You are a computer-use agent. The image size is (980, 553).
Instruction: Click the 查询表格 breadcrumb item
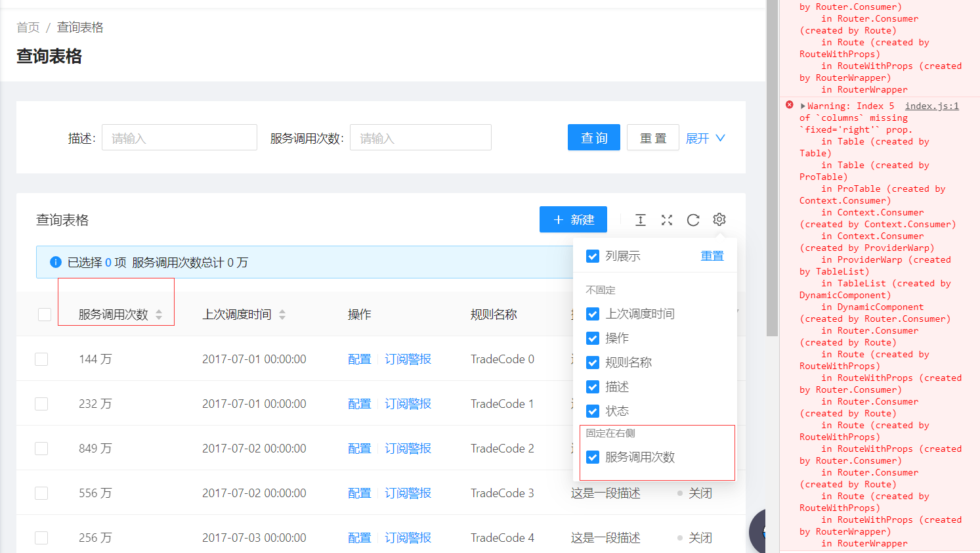coord(80,27)
